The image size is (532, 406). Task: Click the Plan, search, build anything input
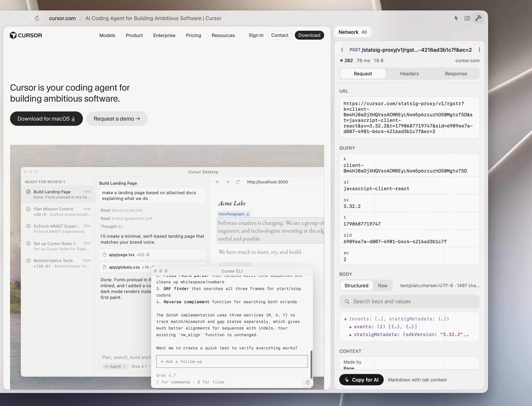pyautogui.click(x=126, y=357)
